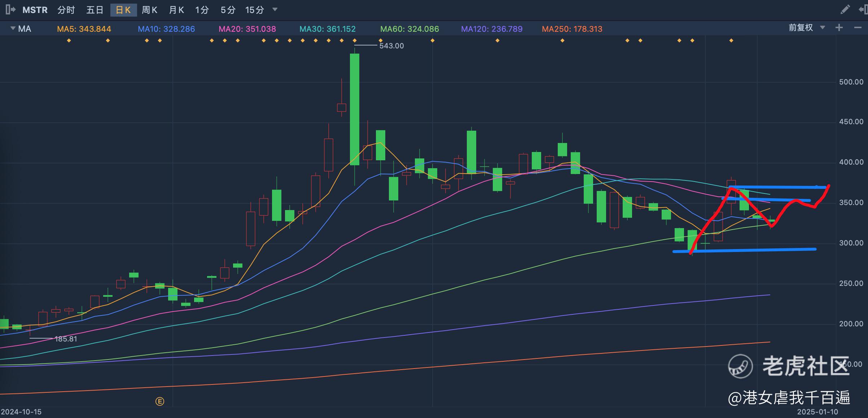Viewport: 868px width, 418px height.
Task: Click the MA20: 351.038 label
Action: [247, 29]
